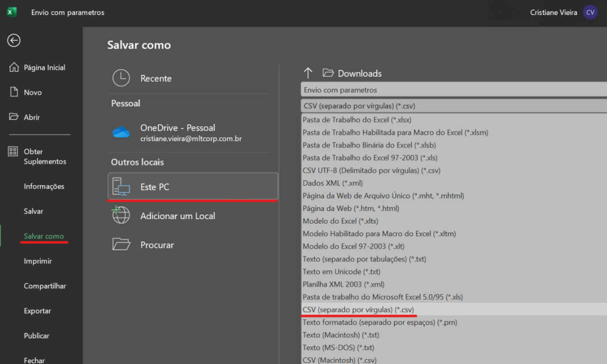Click the Recente clock icon
This screenshot has height=364, width=607.
point(121,78)
